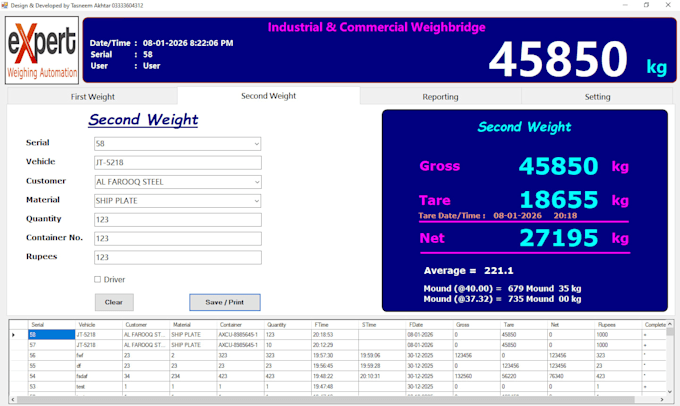Screen dimensions: 680x406
Task: Click the STime column header
Action: [x=382, y=325]
